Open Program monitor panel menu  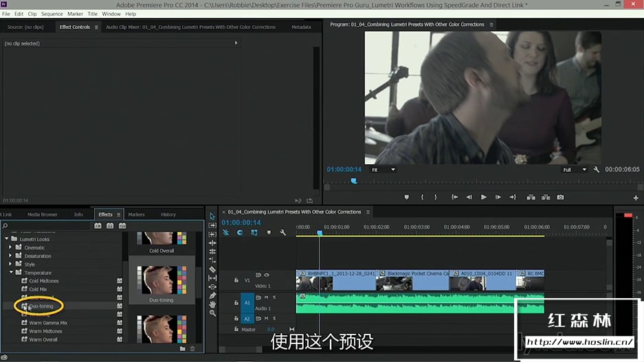(491, 25)
